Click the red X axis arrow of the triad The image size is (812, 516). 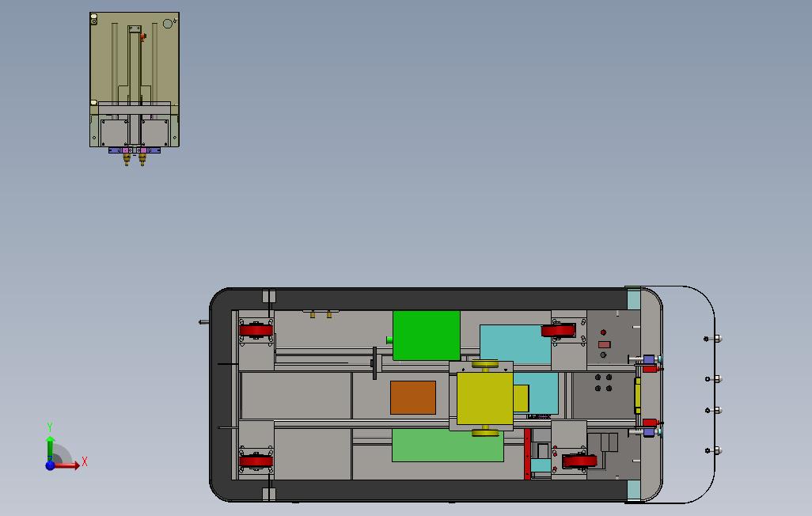[x=68, y=465]
